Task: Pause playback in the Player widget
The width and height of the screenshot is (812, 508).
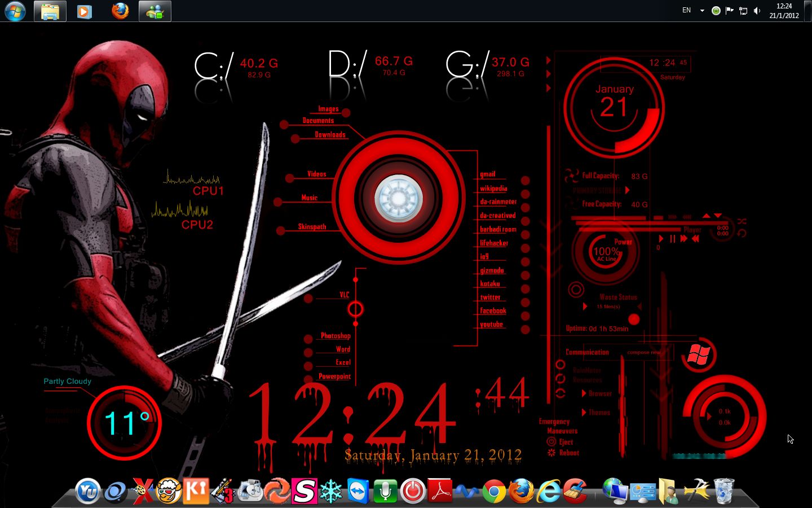Action: [x=672, y=239]
